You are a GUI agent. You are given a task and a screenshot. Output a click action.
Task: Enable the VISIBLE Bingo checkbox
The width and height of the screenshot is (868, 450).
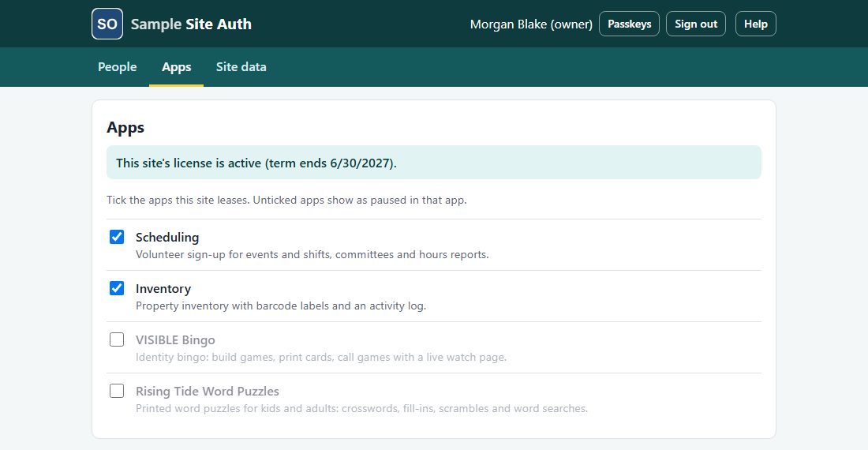pos(117,339)
